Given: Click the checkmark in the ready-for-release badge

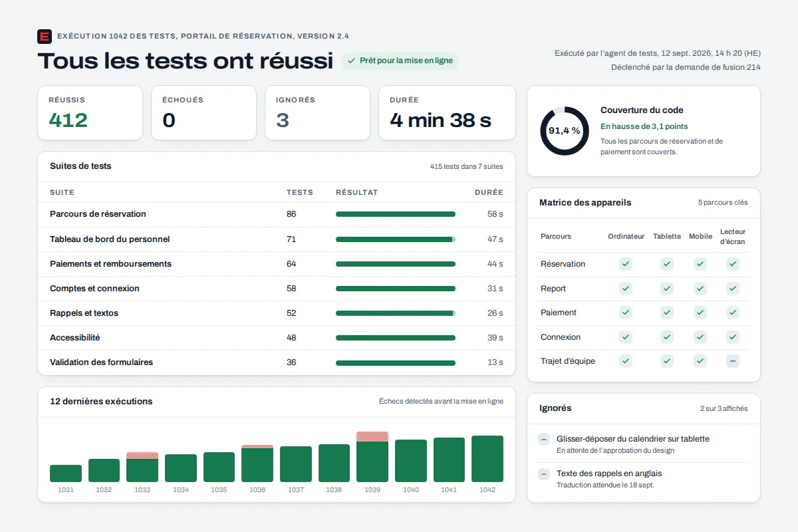Looking at the screenshot, I should click(351, 61).
